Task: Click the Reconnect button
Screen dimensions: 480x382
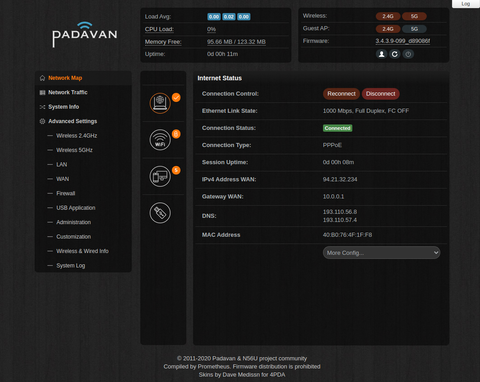Action: [341, 94]
